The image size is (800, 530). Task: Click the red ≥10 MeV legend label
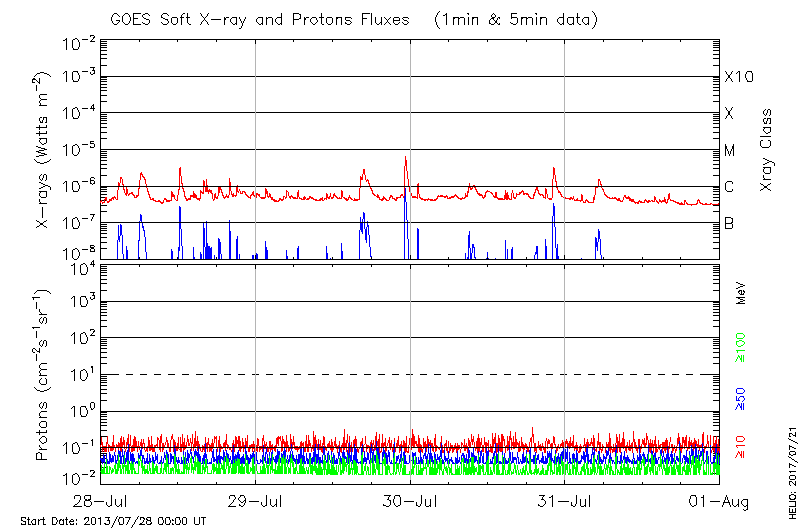tap(741, 447)
